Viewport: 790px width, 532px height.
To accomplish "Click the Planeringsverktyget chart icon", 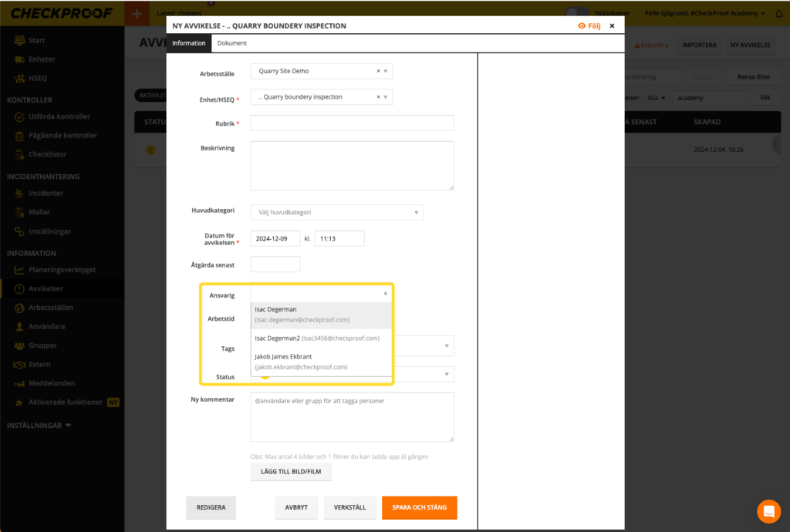I will point(19,270).
